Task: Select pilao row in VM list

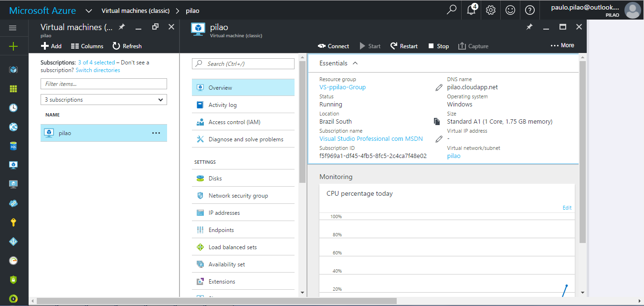Action: 104,133
